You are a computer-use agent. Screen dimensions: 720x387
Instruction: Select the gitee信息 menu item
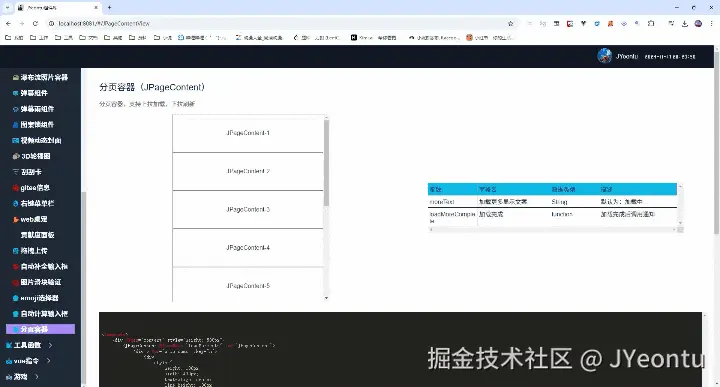click(x=31, y=187)
